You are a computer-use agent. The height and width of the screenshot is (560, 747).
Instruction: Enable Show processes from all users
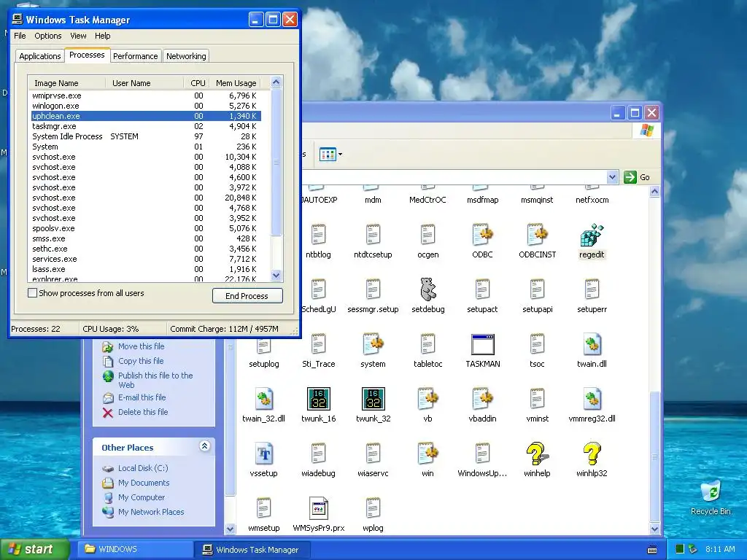[32, 293]
